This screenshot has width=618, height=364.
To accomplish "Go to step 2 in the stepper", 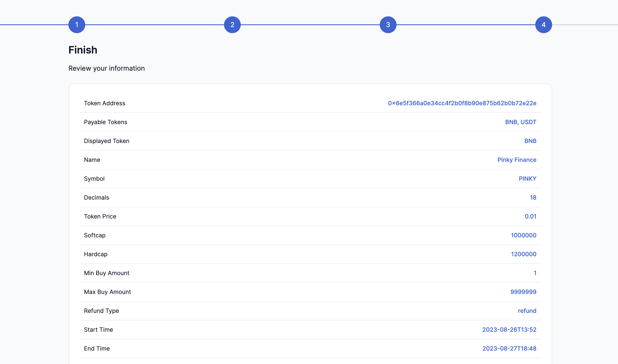I will tap(232, 25).
